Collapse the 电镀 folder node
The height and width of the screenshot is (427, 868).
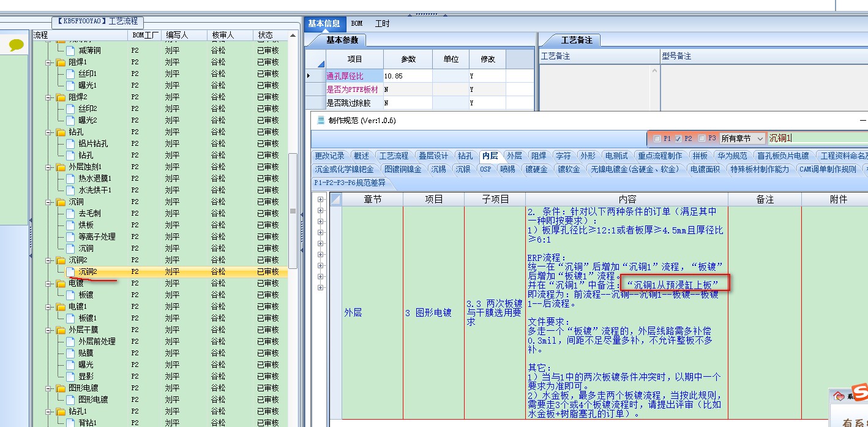pyautogui.click(x=49, y=284)
